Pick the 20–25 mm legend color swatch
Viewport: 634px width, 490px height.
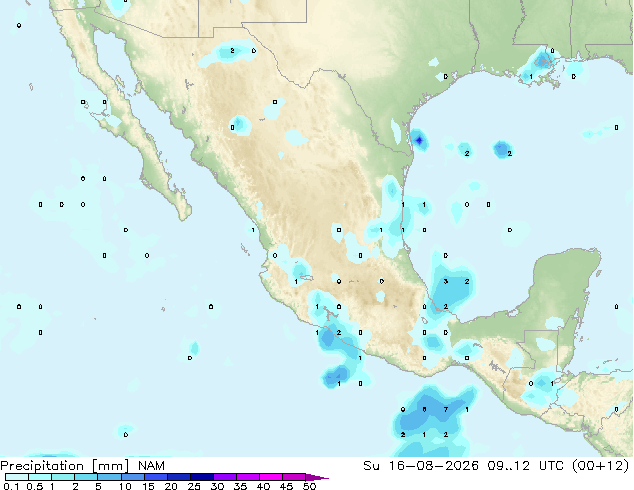coord(178,477)
